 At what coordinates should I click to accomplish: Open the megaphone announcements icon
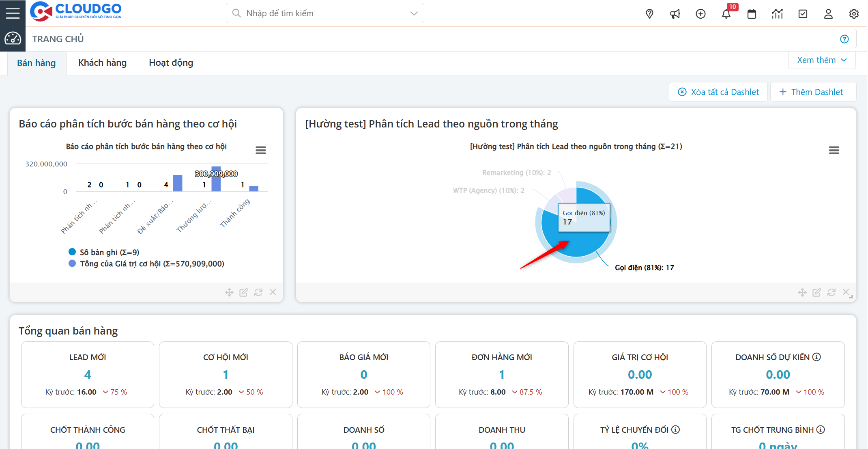pyautogui.click(x=675, y=14)
